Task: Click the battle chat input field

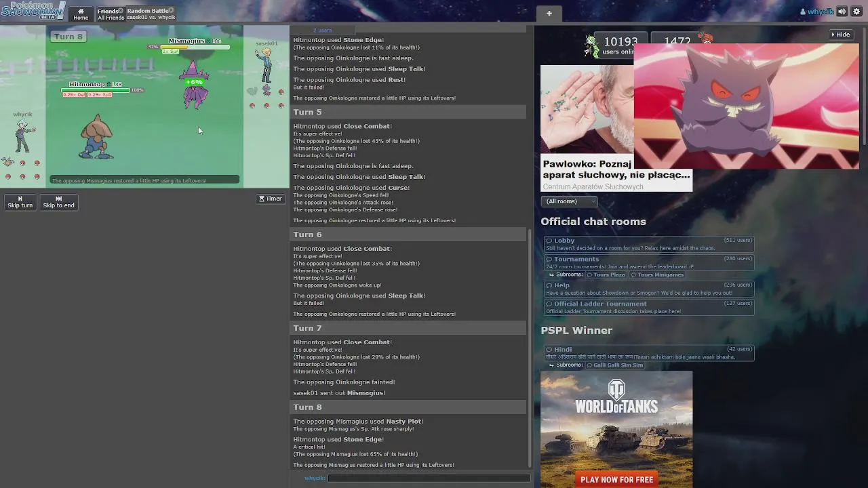Action: (x=429, y=478)
